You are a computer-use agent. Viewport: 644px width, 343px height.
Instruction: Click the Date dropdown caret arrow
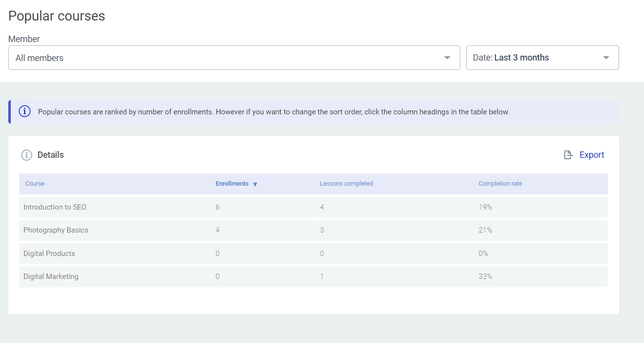(606, 58)
